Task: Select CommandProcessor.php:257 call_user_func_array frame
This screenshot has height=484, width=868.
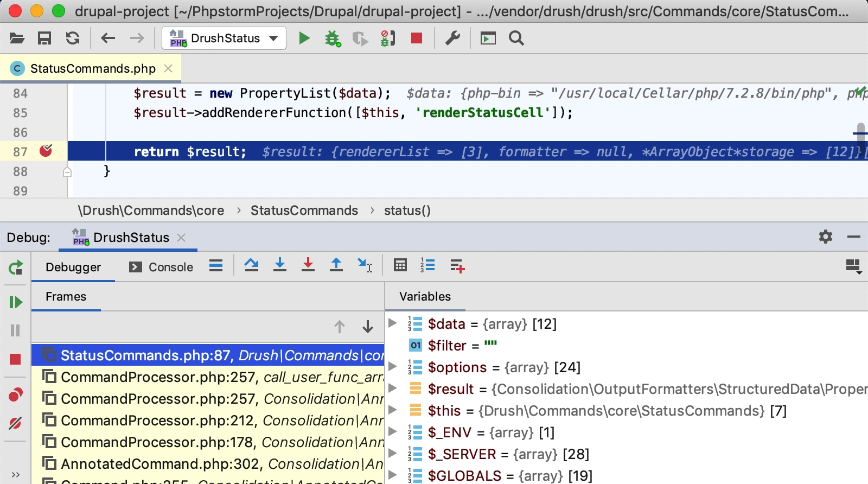Action: (x=208, y=377)
